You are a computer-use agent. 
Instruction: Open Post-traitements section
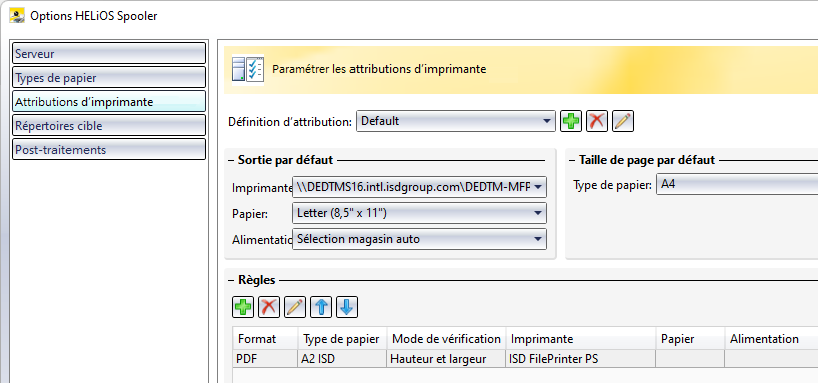tap(109, 150)
